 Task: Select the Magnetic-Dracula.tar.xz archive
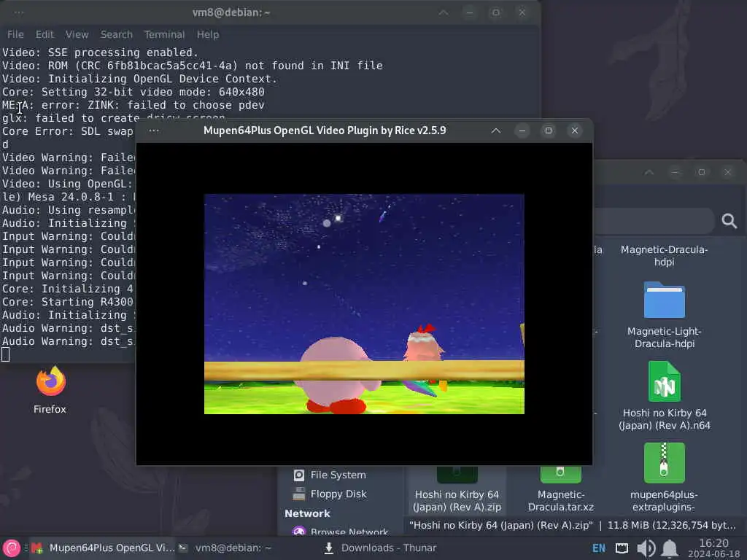coord(561,489)
